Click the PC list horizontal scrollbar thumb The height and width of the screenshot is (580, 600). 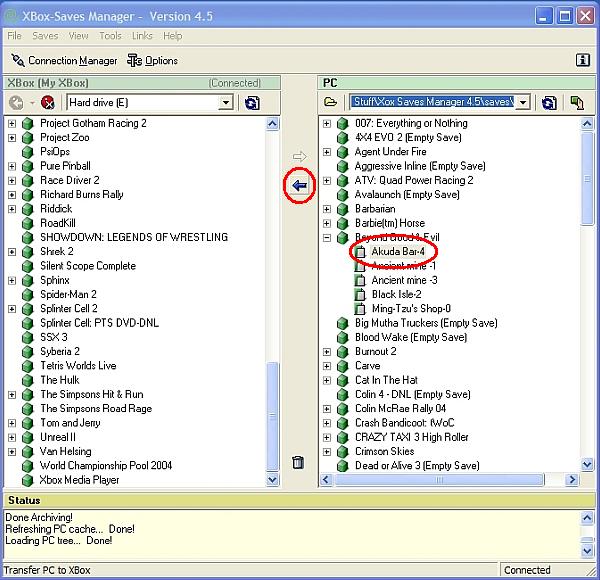(x=439, y=479)
